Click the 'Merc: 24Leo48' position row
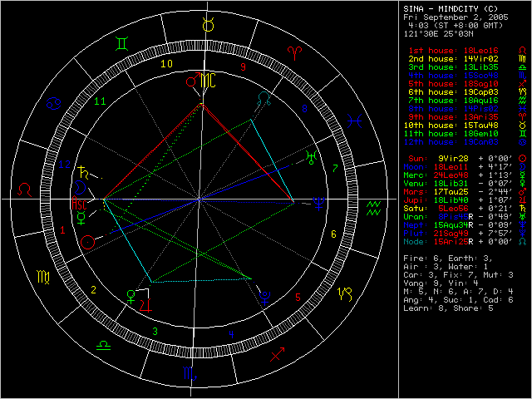This screenshot has width=532, height=399. pos(465,175)
